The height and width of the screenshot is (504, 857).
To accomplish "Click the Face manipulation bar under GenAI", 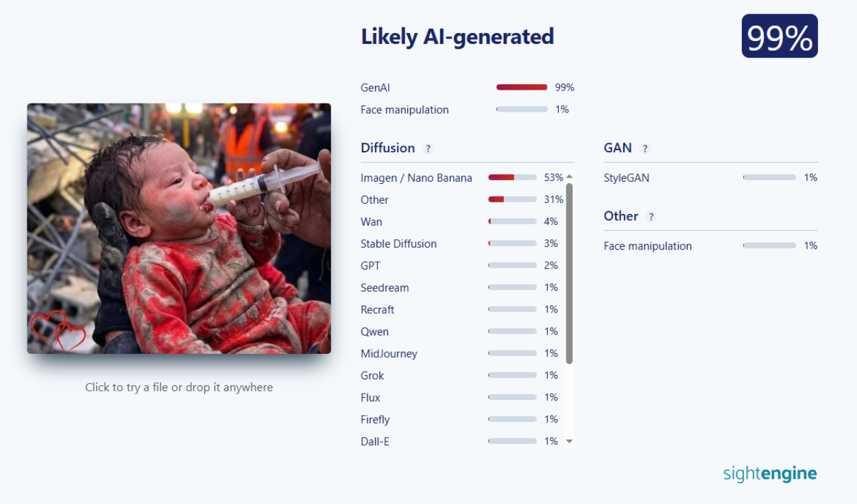I will coord(522,110).
